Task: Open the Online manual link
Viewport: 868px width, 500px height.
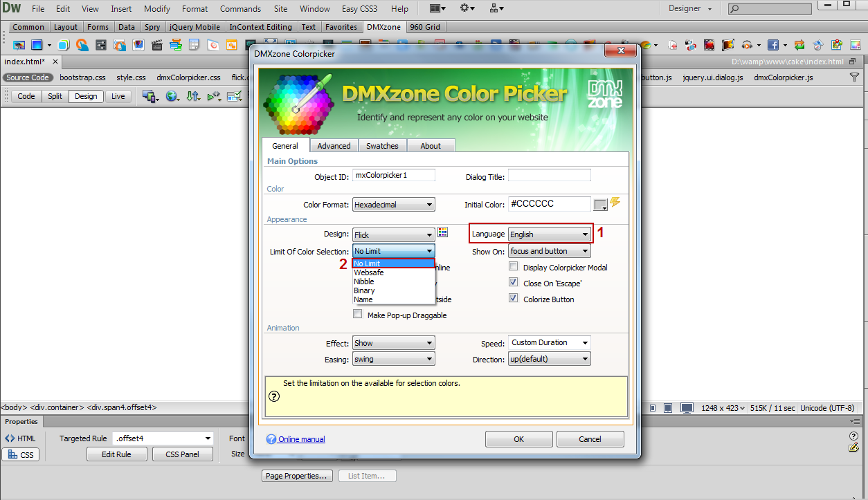Action: [301, 439]
